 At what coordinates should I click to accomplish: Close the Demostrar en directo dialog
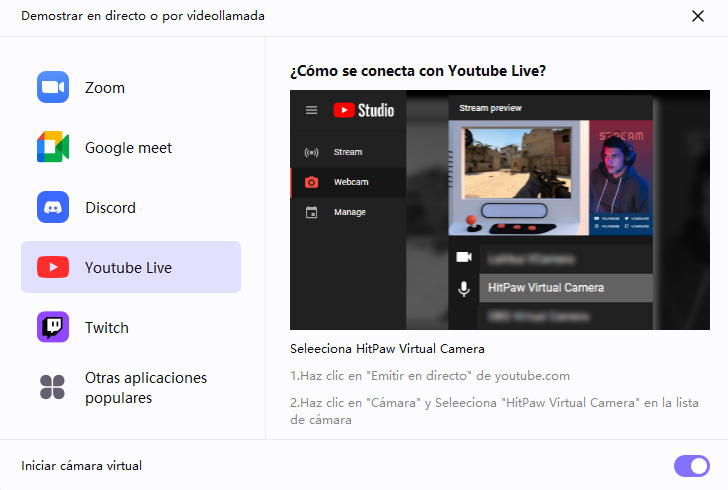698,16
